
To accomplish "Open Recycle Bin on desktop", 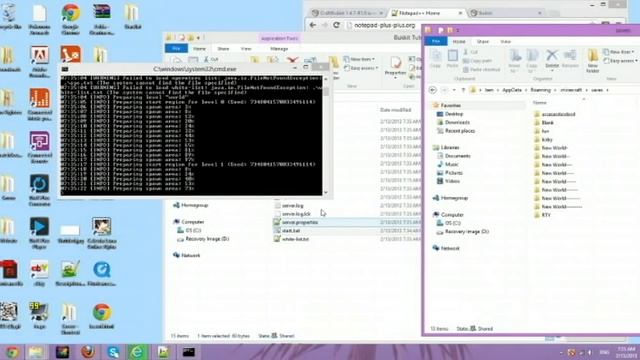I will click(9, 16).
